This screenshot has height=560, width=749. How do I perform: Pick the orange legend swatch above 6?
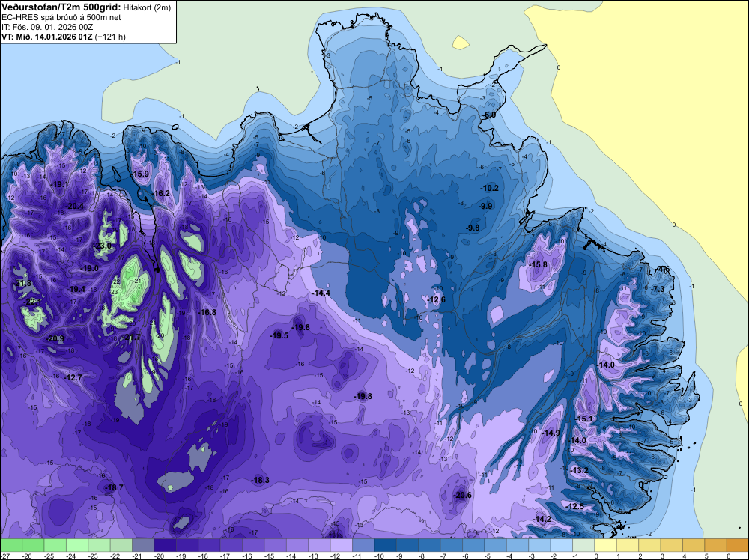(738, 545)
